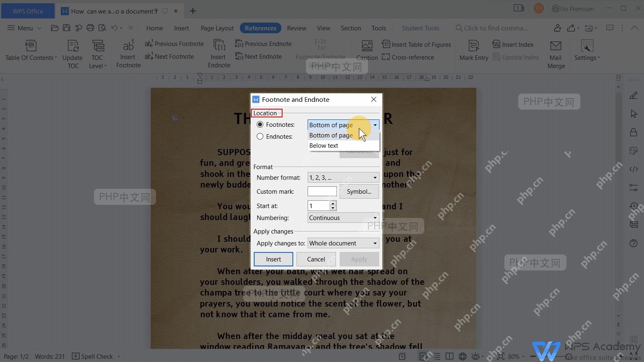Click Insert Index
Viewport: 644px width, 362px height.
[x=513, y=44]
